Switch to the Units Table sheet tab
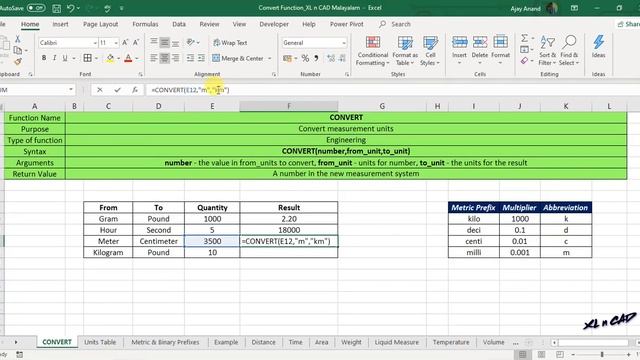Viewport: 640px width, 360px height. 100,342
